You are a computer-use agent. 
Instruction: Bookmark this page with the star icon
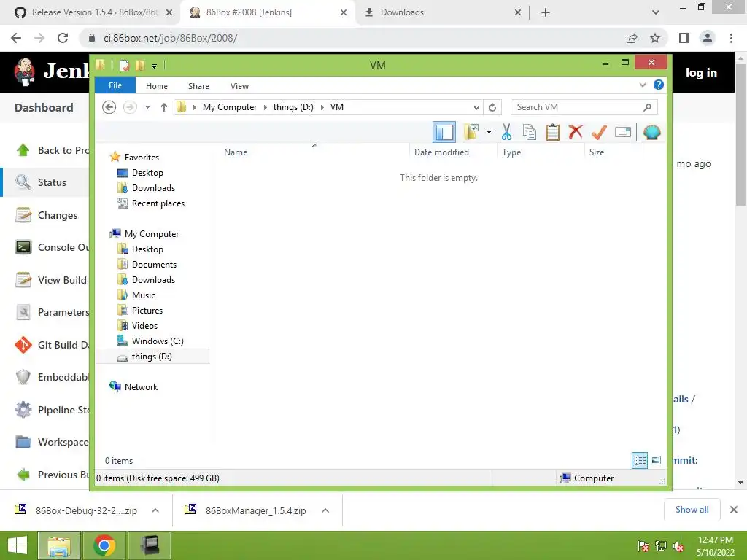(x=655, y=38)
